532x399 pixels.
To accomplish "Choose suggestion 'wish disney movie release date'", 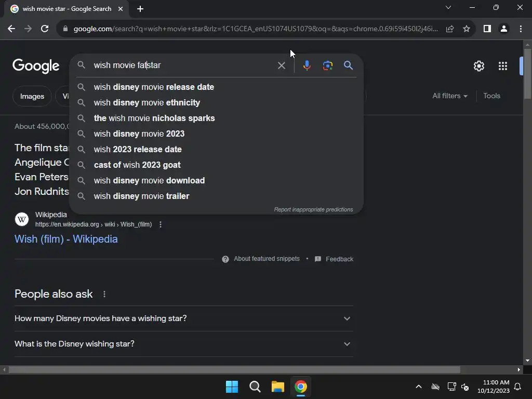I will [217, 87].
